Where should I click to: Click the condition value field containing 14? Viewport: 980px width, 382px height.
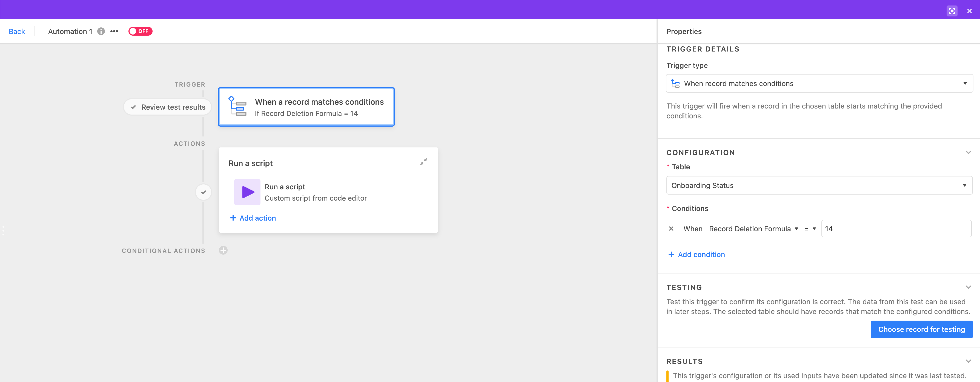coord(896,229)
